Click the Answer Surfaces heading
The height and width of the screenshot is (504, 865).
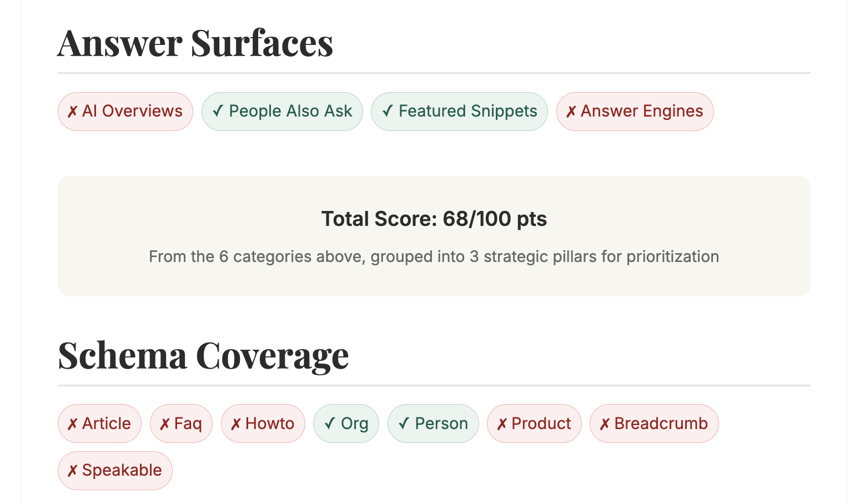pyautogui.click(x=195, y=43)
